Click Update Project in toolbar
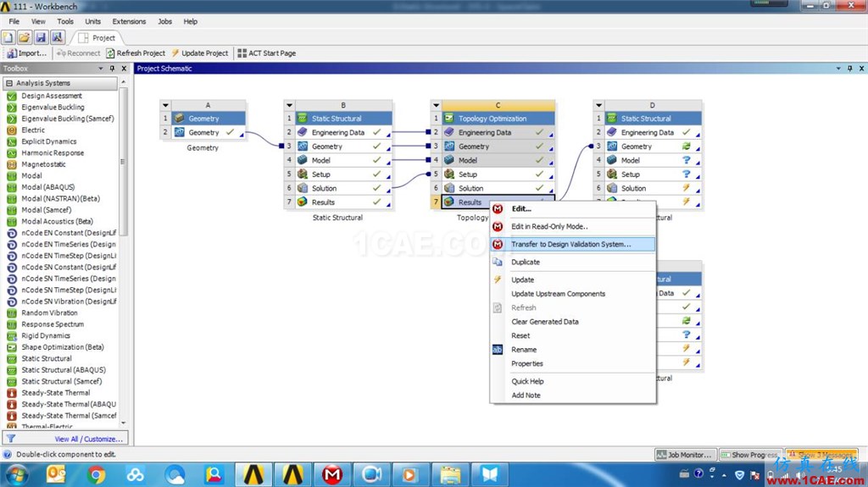Viewport: 868px width, 487px height. [199, 53]
